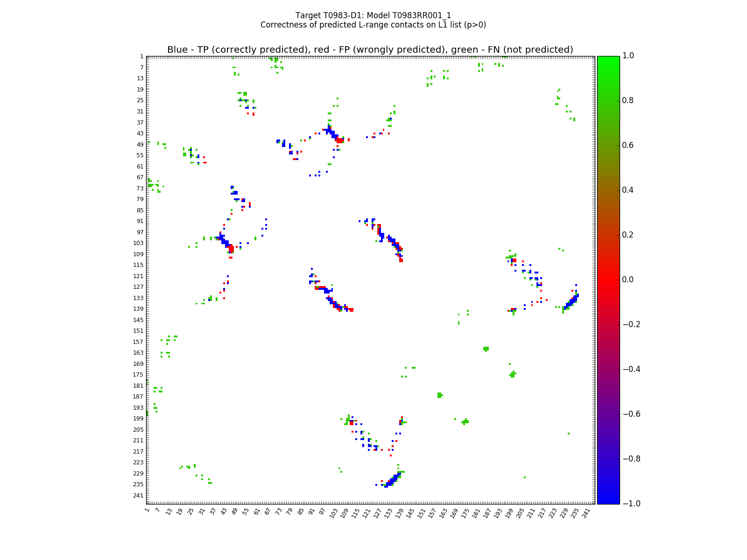Select the colorbar tick label 1.0
747x560 pixels.
click(x=629, y=56)
